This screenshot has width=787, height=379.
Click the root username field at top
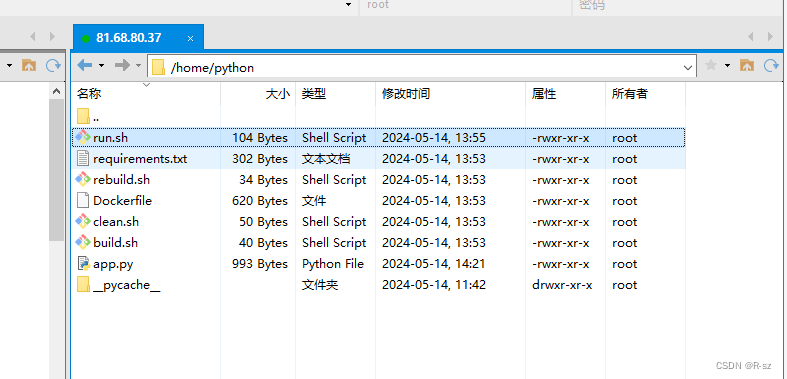coord(465,6)
